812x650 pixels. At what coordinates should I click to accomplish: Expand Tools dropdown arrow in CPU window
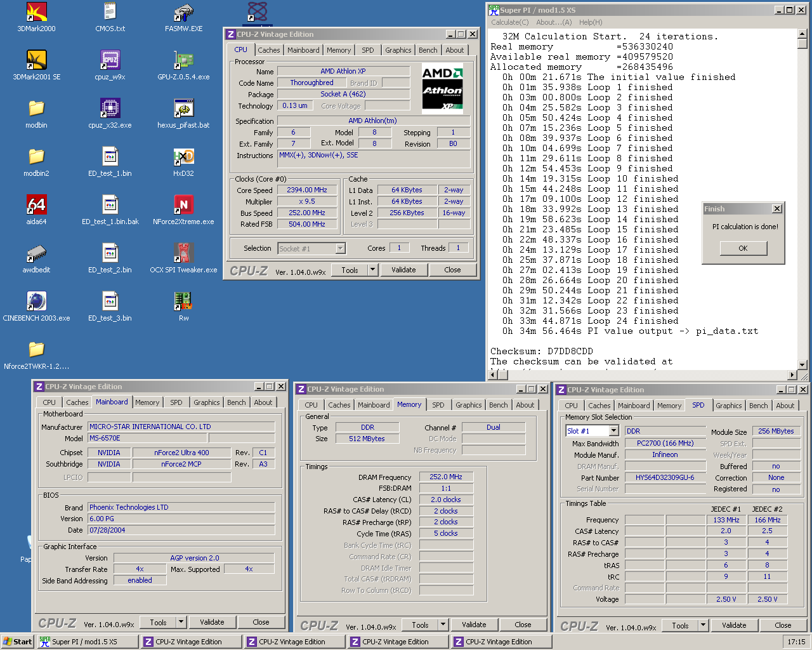point(372,270)
